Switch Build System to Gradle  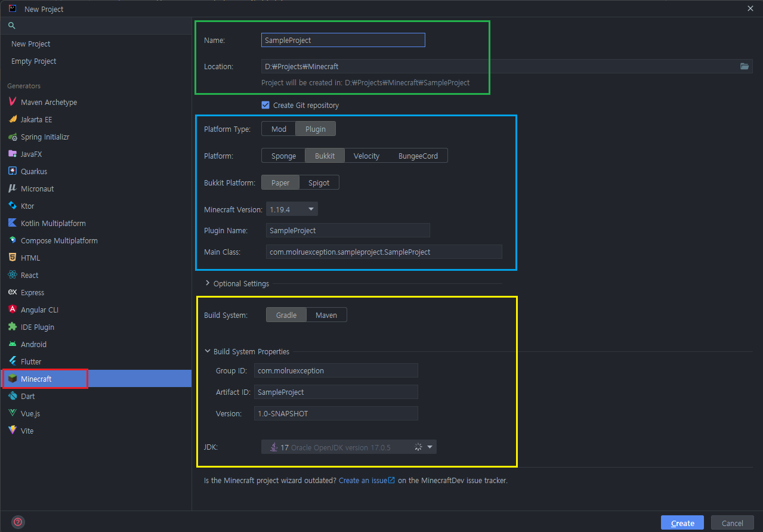point(286,315)
